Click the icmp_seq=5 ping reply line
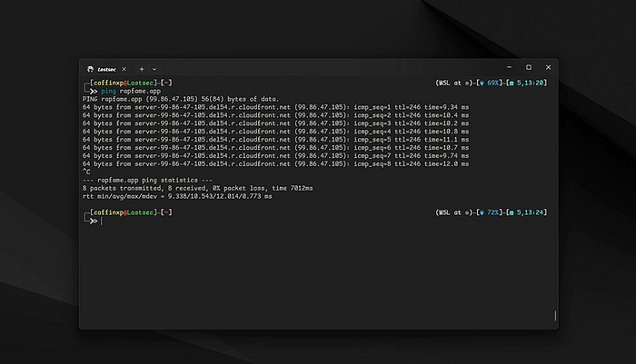This screenshot has height=364, width=636. [x=275, y=140]
